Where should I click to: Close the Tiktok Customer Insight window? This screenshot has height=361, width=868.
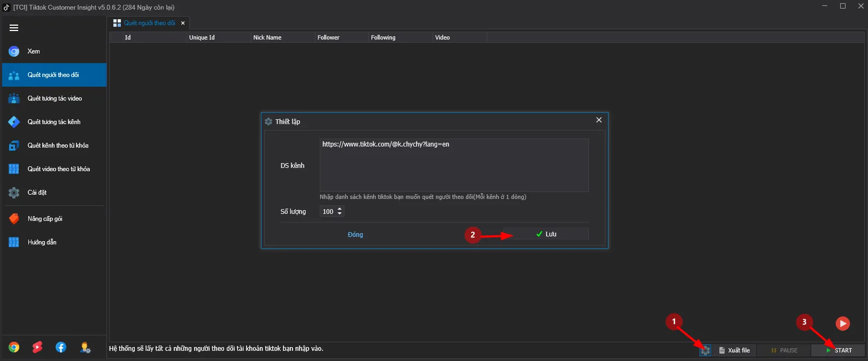click(x=861, y=6)
